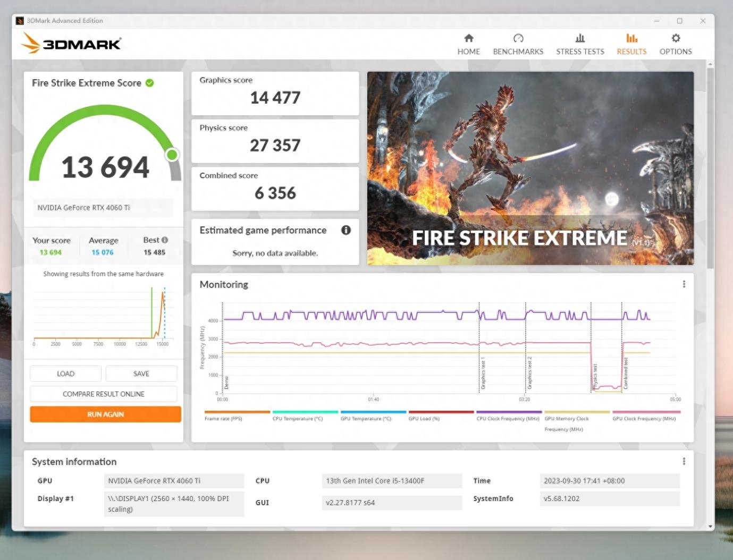Click the LOAD button
733x560 pixels.
click(x=65, y=374)
